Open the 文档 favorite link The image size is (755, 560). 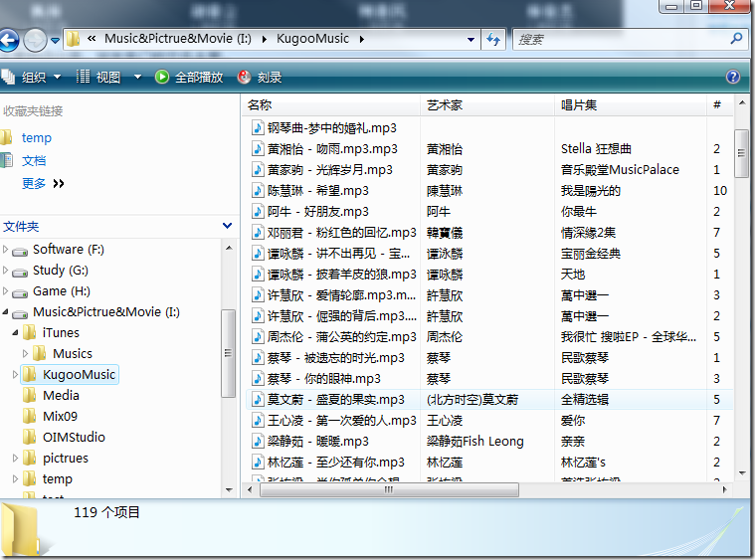coord(34,160)
